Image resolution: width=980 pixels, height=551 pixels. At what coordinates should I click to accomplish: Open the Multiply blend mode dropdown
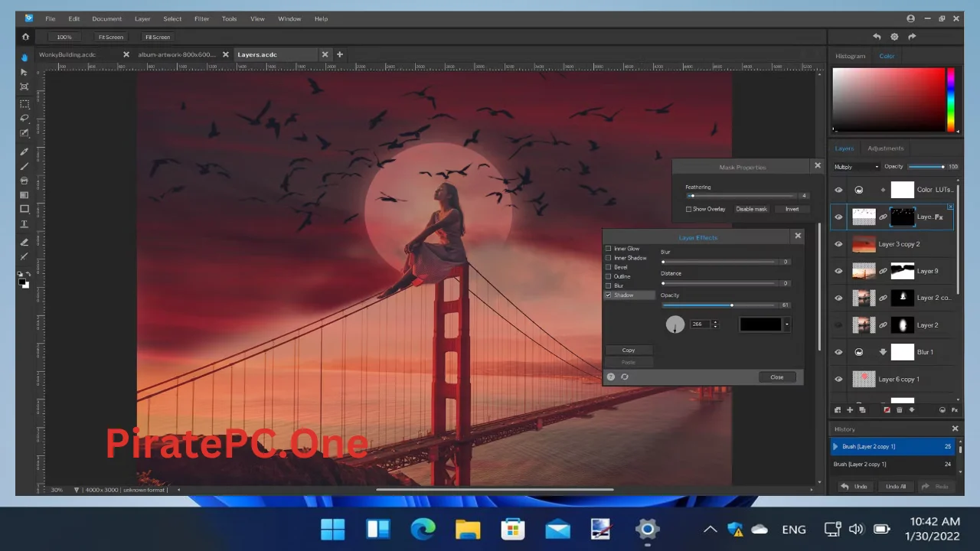click(x=856, y=167)
